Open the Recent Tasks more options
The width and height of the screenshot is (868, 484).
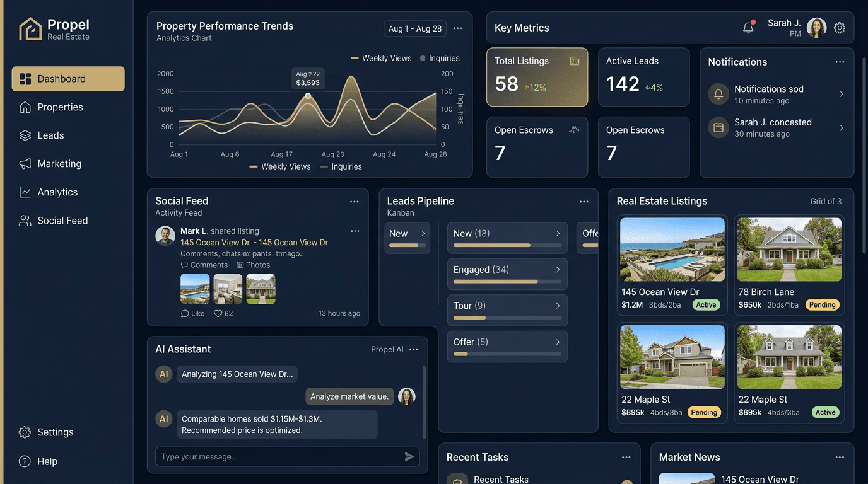point(626,458)
